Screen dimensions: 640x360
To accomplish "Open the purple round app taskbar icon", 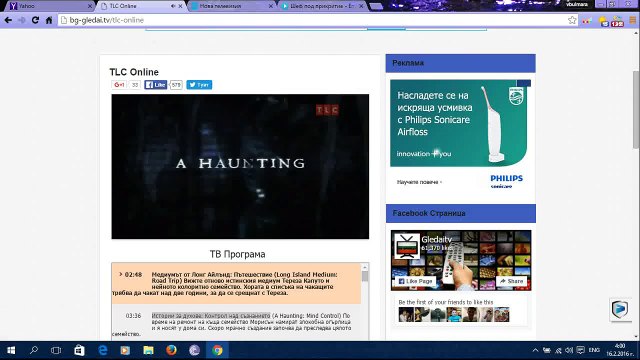I will (x=194, y=350).
